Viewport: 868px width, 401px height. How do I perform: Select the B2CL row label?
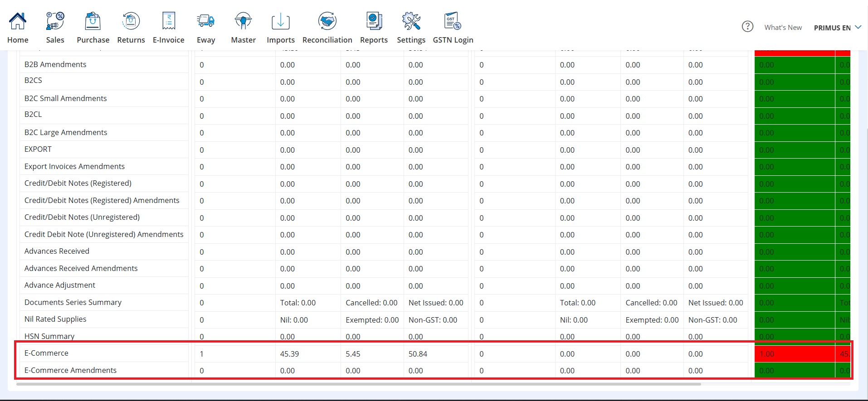pyautogui.click(x=33, y=114)
